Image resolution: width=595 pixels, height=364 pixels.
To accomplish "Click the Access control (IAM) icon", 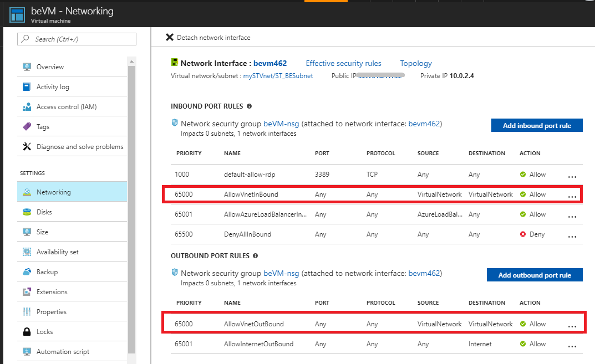I will click(27, 107).
